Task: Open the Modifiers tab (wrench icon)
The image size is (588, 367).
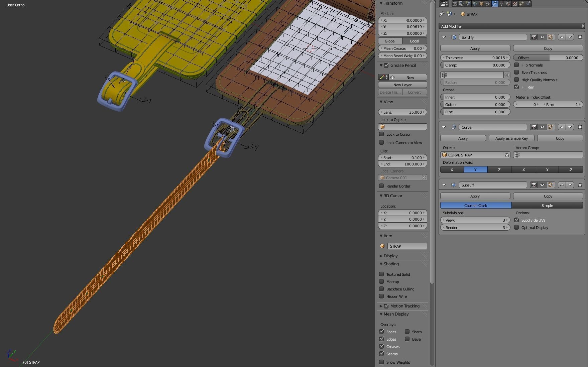Action: tap(495, 4)
